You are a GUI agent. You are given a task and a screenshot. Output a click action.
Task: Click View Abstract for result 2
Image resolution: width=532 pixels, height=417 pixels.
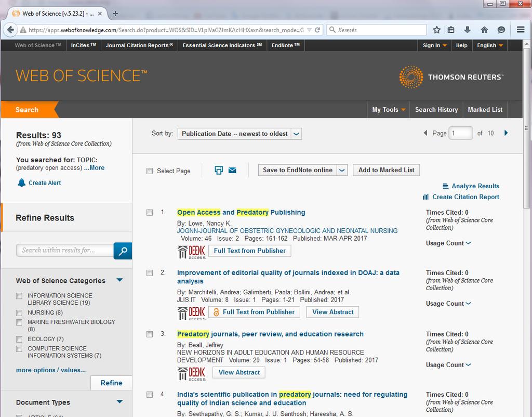(332, 312)
